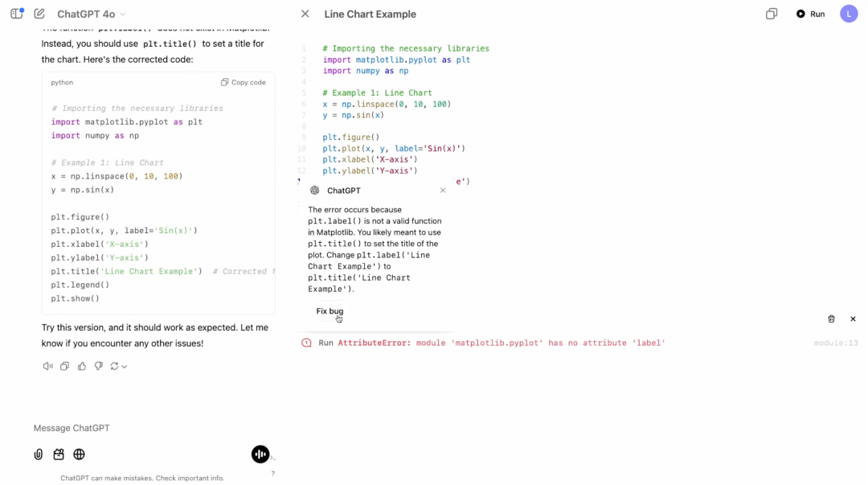Start a new chat with the compose icon
Image resolution: width=868 pixels, height=485 pixels.
coord(38,13)
